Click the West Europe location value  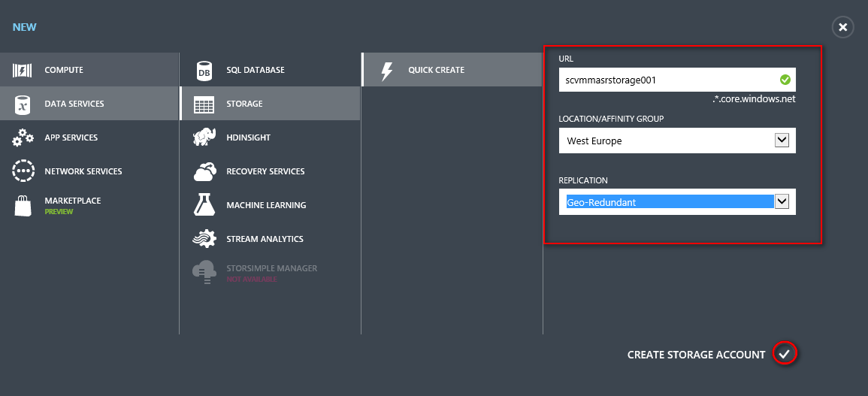point(594,141)
